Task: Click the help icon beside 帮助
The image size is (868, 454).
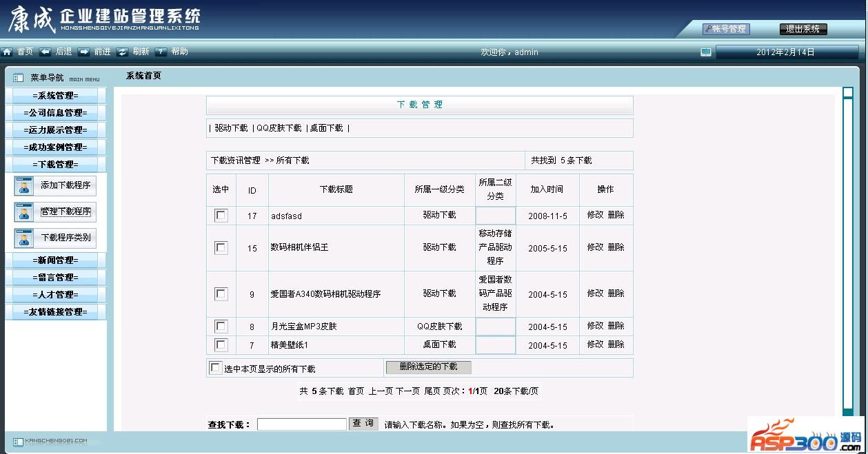Action: (x=161, y=52)
